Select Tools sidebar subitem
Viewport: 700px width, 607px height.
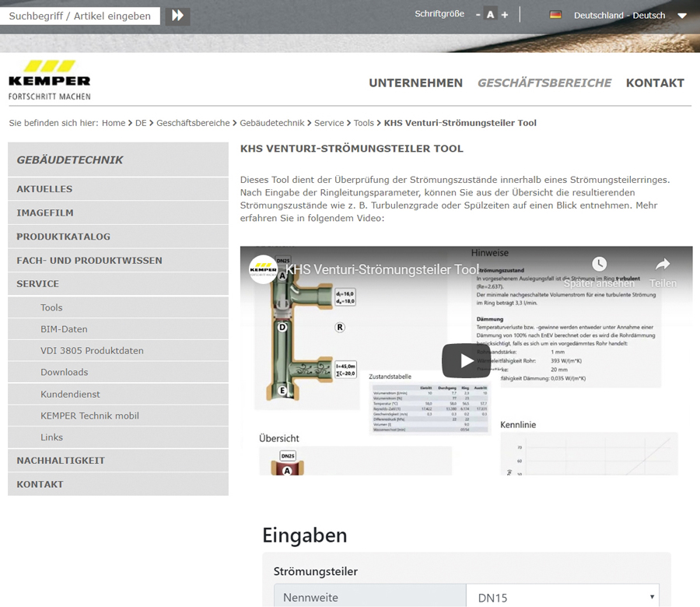pos(118,307)
